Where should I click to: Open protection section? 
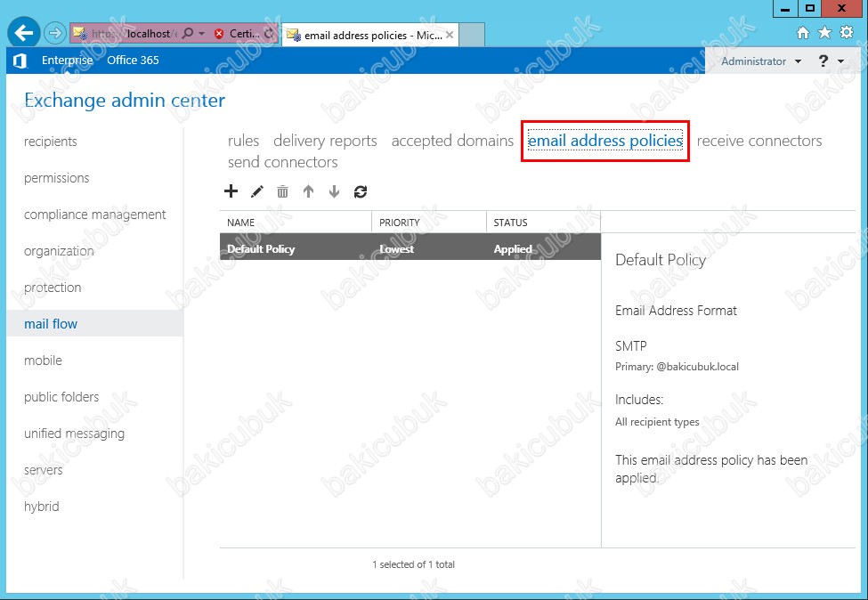(53, 288)
